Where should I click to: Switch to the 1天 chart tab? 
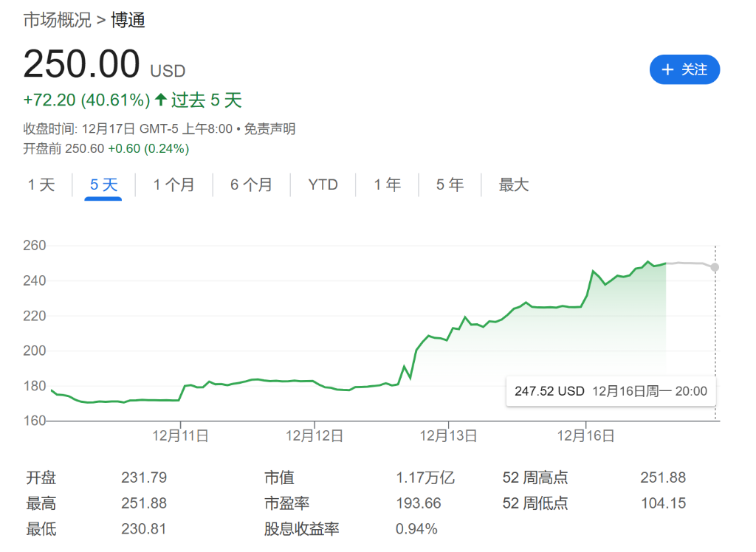pyautogui.click(x=42, y=185)
